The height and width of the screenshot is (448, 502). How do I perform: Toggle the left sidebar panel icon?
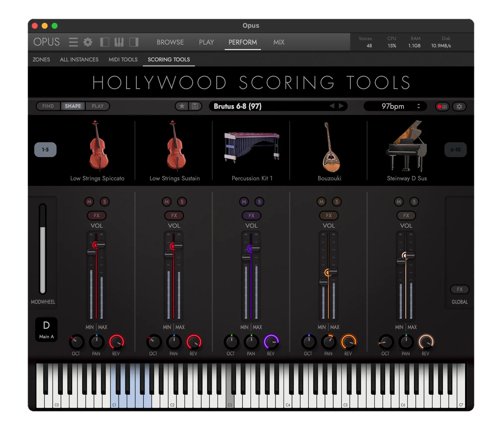click(104, 42)
